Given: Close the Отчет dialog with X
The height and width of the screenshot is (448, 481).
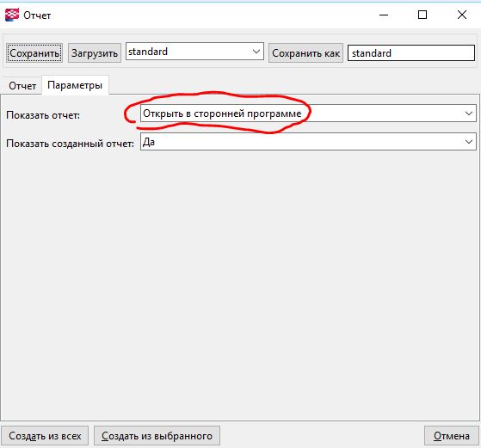Looking at the screenshot, I should point(462,15).
